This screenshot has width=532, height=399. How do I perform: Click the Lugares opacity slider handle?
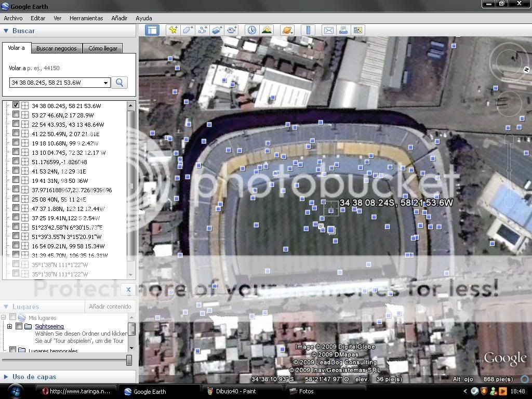coord(129,360)
